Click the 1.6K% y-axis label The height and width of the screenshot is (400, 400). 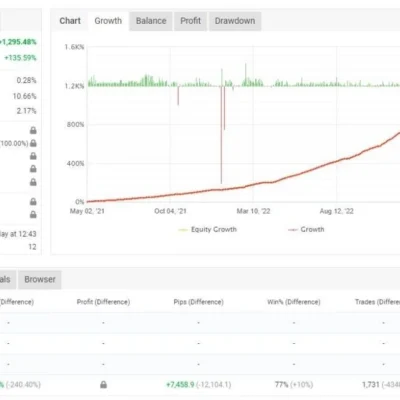74,47
